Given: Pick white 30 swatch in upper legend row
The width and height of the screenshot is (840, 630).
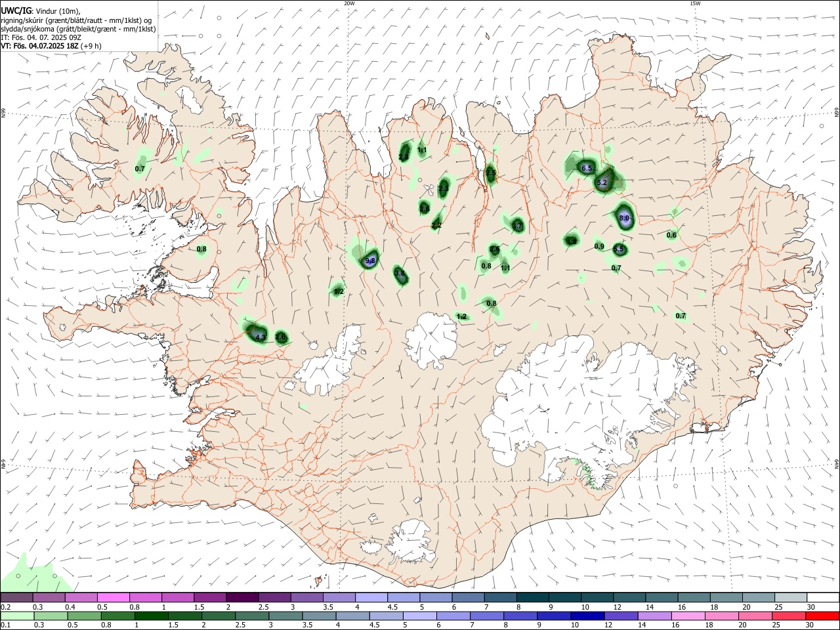Looking at the screenshot, I should pyautogui.click(x=822, y=597).
